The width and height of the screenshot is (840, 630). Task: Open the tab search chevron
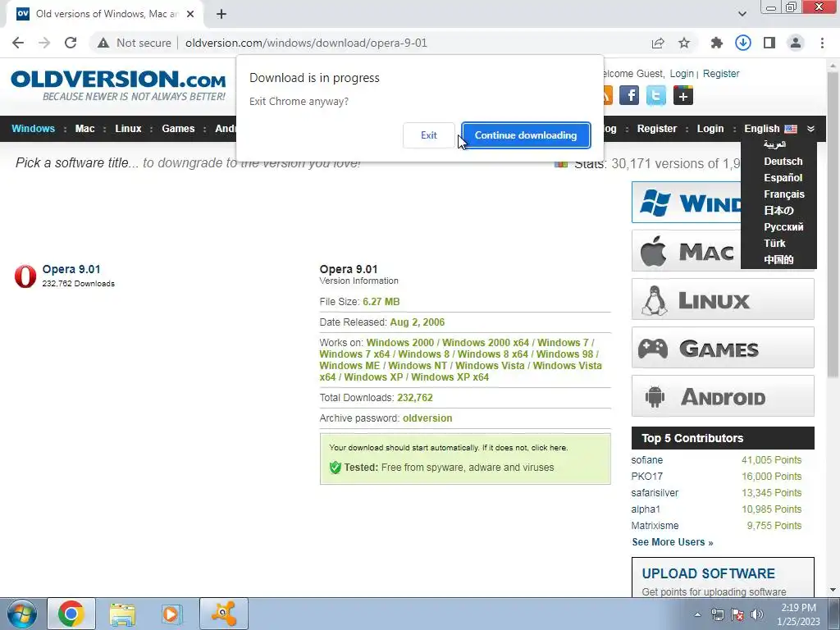click(742, 14)
